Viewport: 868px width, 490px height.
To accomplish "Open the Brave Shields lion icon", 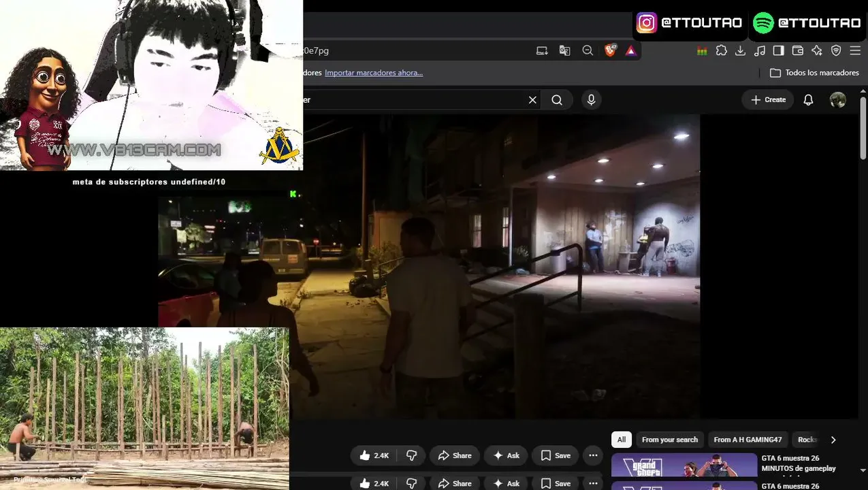I will pyautogui.click(x=610, y=50).
